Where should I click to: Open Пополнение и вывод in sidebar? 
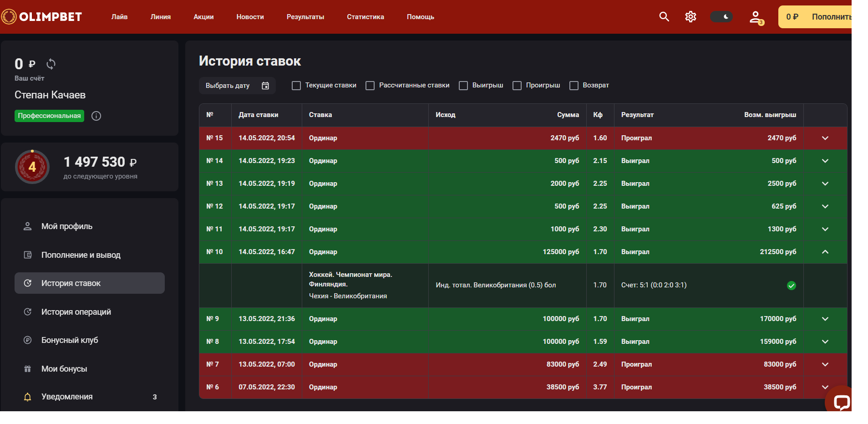tap(81, 255)
